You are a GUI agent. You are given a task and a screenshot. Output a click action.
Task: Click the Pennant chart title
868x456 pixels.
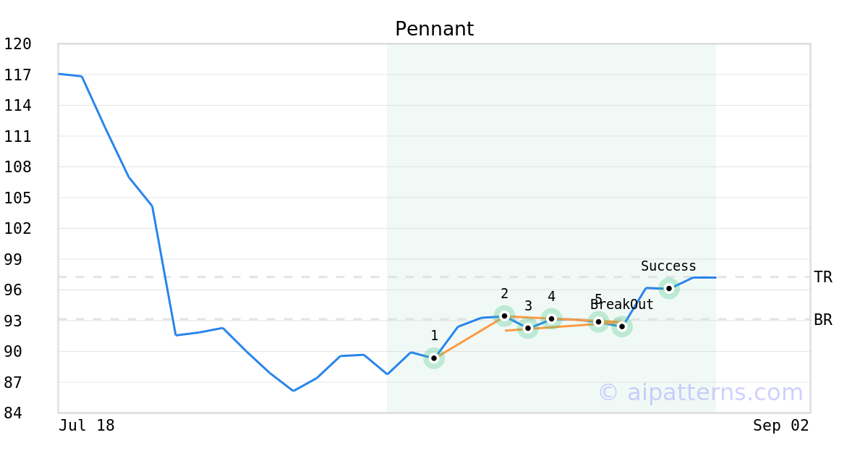coord(434,29)
